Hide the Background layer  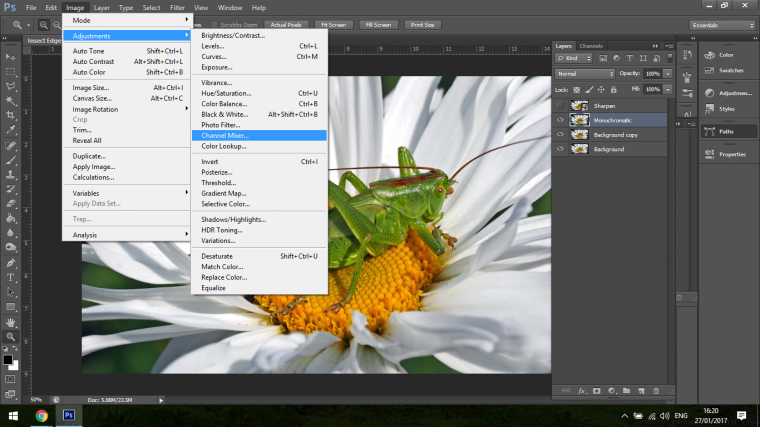(560, 149)
